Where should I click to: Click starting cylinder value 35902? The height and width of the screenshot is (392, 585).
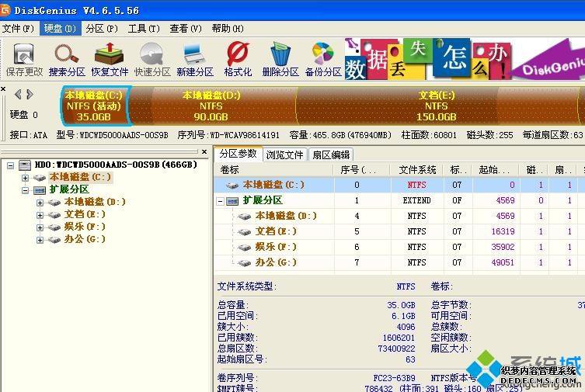[503, 247]
